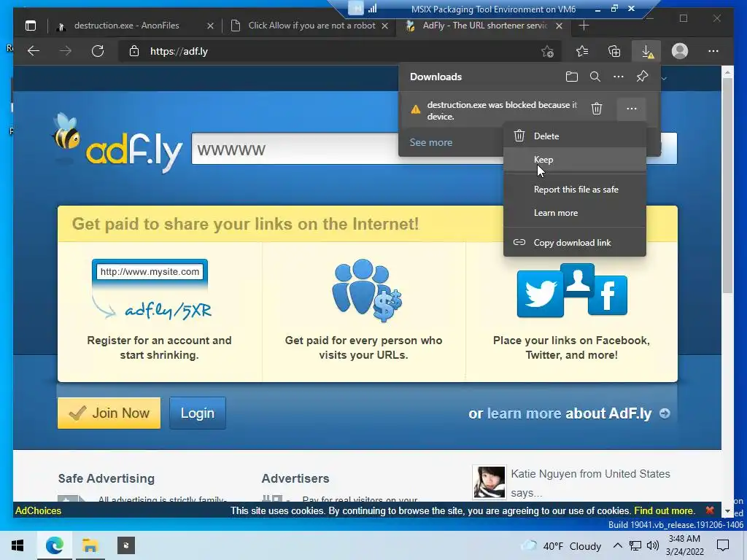This screenshot has width=747, height=560.
Task: Pin the Downloads panel
Action: pyautogui.click(x=642, y=77)
